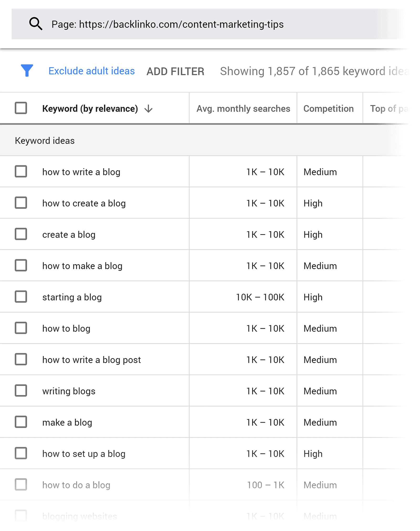Click the 'Keyword ideas' section row
Viewport: 420px width, 531px height.
[x=45, y=140]
